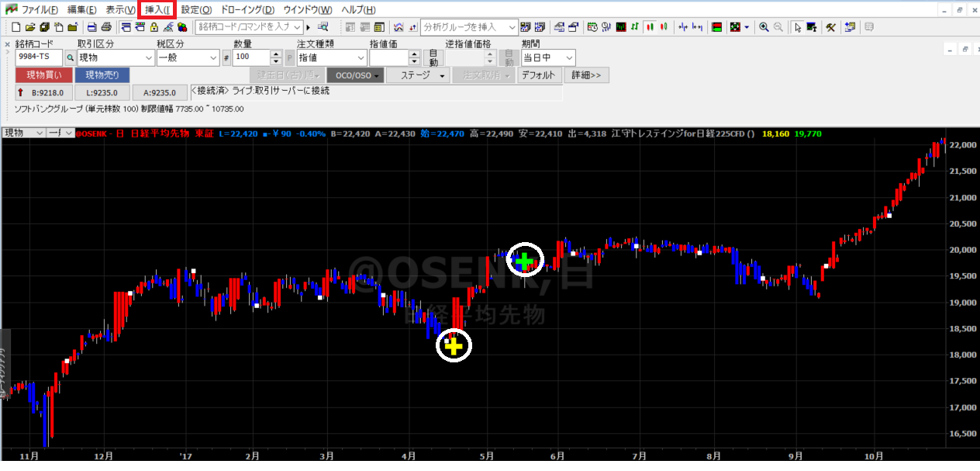
Task: Click the expand horizontal spacing icon
Action: [x=697, y=27]
